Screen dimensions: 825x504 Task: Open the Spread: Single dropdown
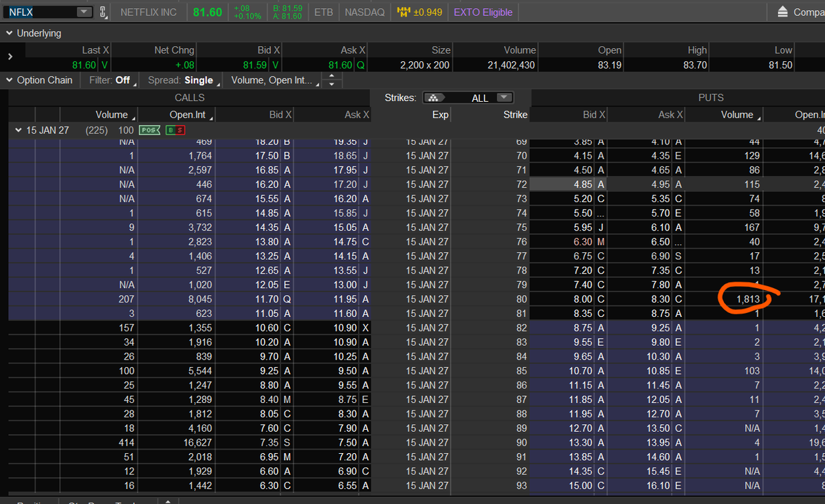click(x=184, y=80)
